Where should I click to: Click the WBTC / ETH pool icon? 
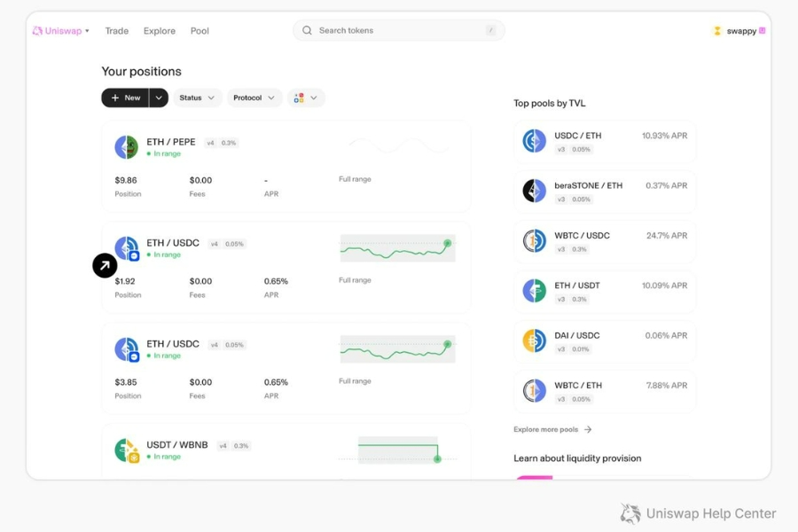(x=535, y=390)
